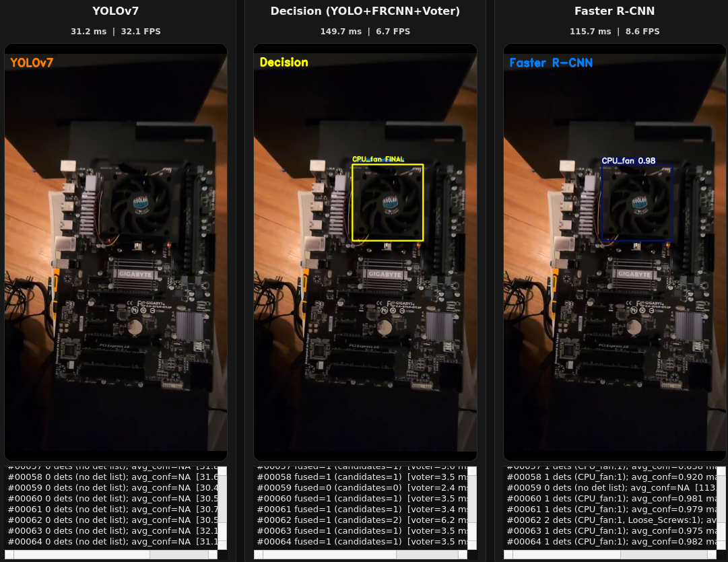This screenshot has height=562, width=728.
Task: Click the CPU_fan 0.98 detection label
Action: 628,161
